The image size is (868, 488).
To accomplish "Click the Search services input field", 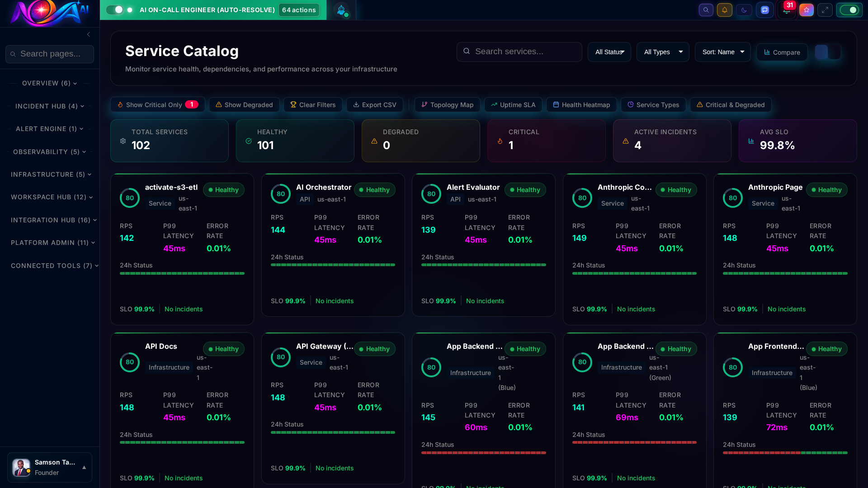I will [x=519, y=52].
